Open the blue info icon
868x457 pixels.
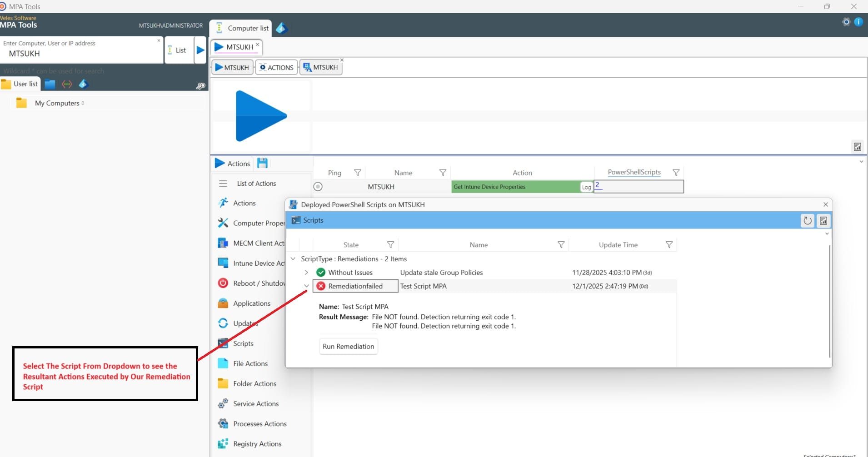coord(858,22)
